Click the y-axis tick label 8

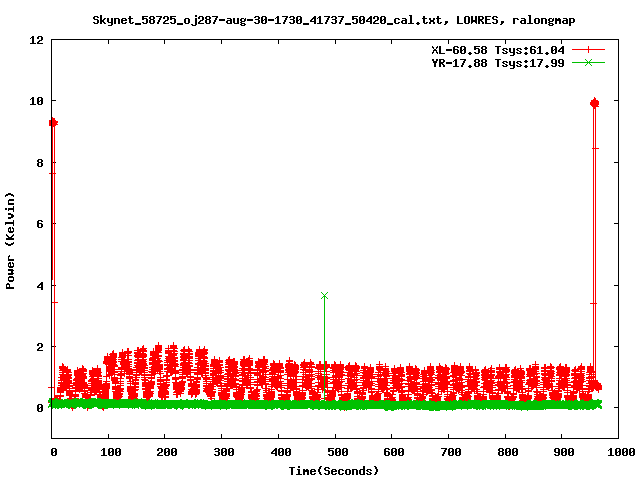point(40,163)
